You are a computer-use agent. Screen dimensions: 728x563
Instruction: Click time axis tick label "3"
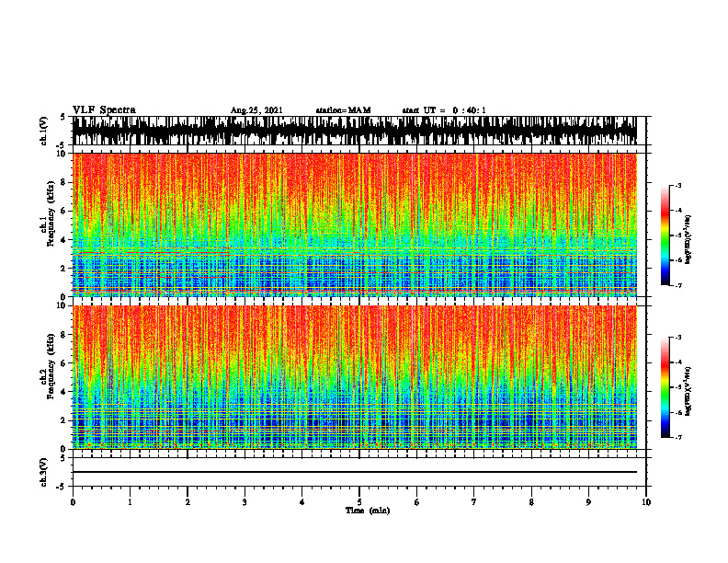pos(245,502)
